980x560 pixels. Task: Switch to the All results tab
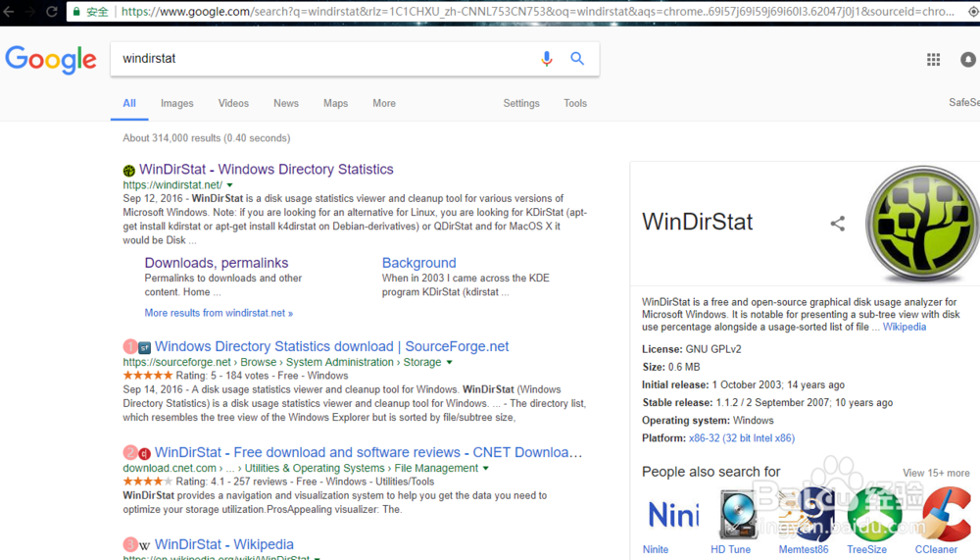tap(129, 103)
